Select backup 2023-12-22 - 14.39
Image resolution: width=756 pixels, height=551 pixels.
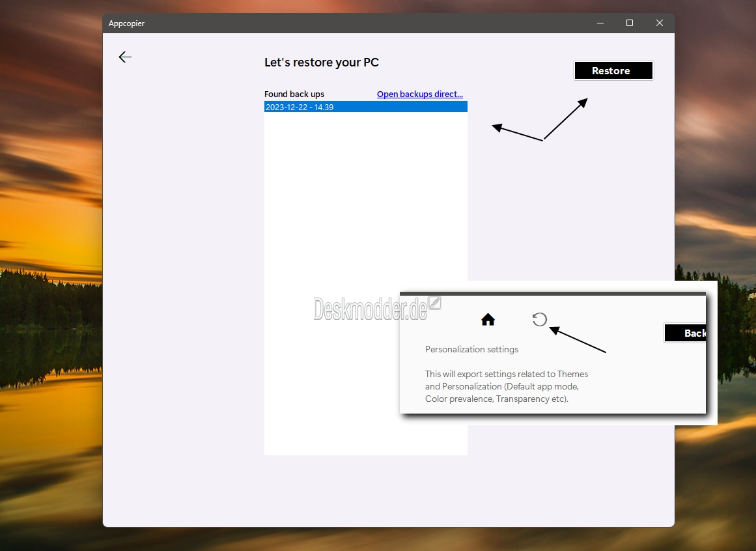point(365,107)
